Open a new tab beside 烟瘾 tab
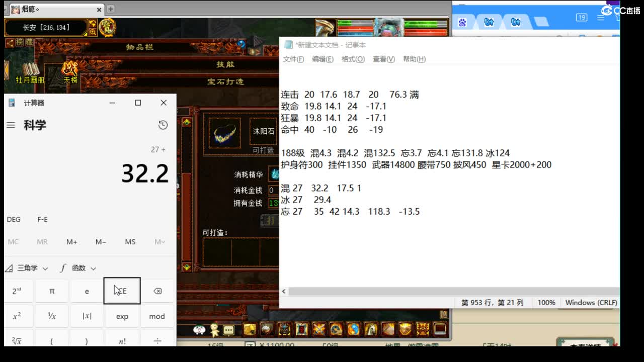 click(111, 9)
